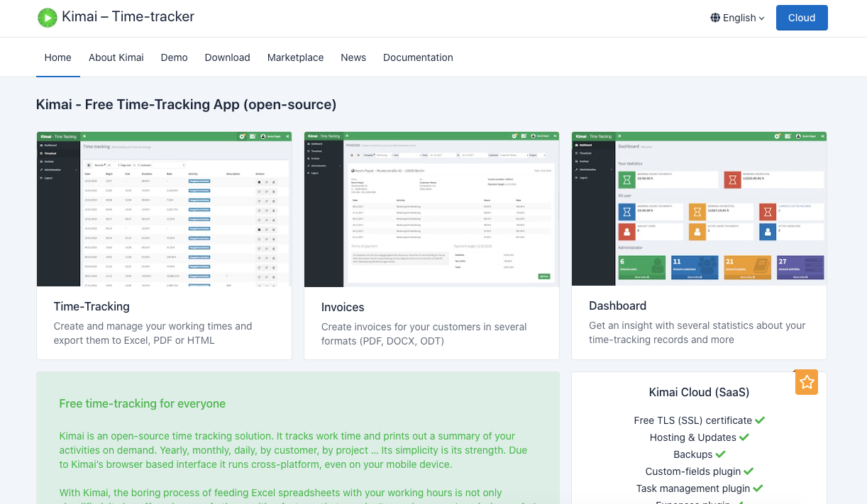Open the Download menu item
Image resolution: width=867 pixels, height=504 pixels.
228,57
